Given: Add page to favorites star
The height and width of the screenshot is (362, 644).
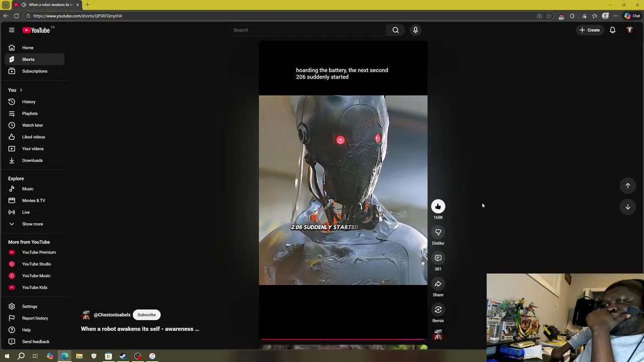Looking at the screenshot, I should [x=549, y=16].
